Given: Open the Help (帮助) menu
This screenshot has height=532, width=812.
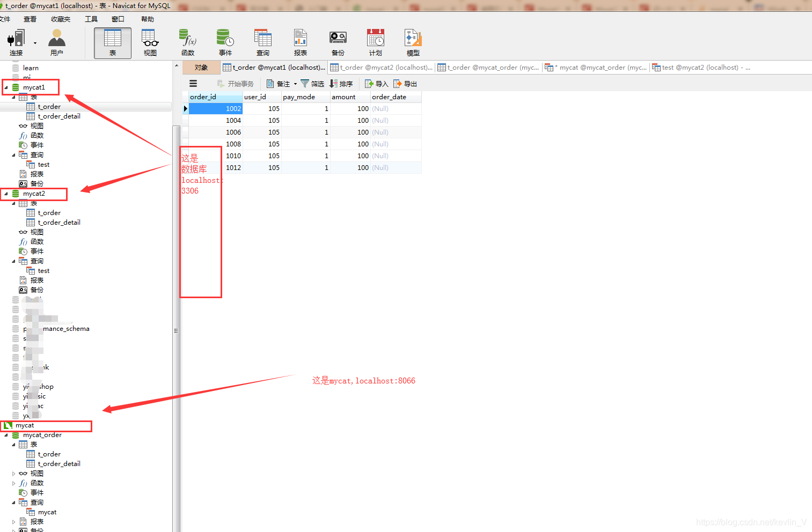Looking at the screenshot, I should [x=148, y=19].
